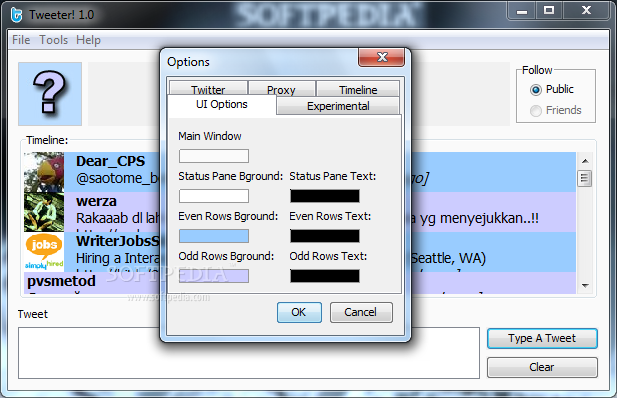
Task: Open werza avatar thumbnail
Action: click(x=44, y=212)
